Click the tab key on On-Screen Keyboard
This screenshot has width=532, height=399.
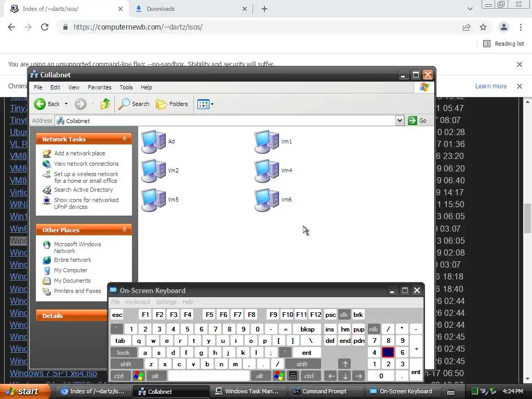(120, 341)
